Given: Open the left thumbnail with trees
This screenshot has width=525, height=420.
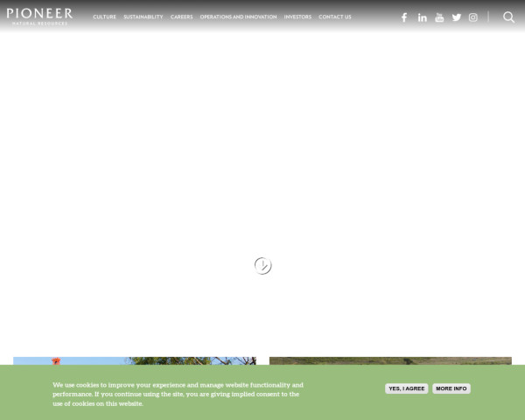Looking at the screenshot, I should (x=135, y=361).
